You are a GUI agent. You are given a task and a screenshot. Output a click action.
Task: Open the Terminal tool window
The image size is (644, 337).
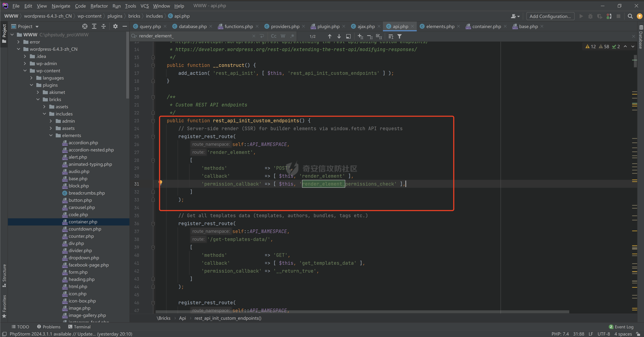coord(79,327)
